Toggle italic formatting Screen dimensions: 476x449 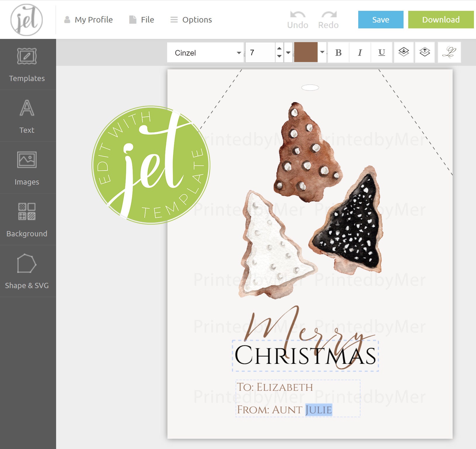pos(360,53)
